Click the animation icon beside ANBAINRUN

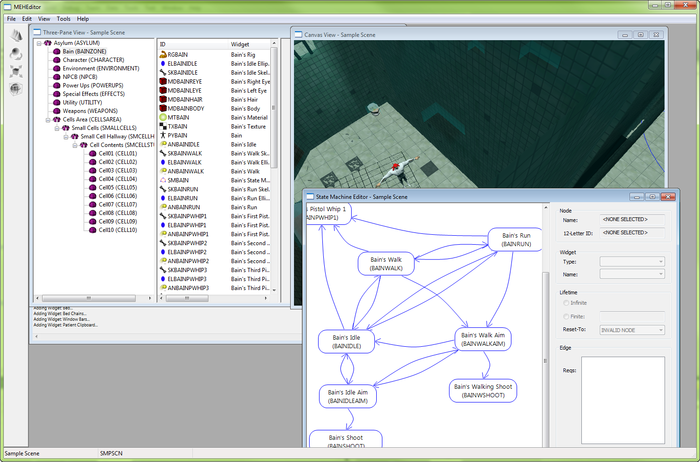click(163, 207)
